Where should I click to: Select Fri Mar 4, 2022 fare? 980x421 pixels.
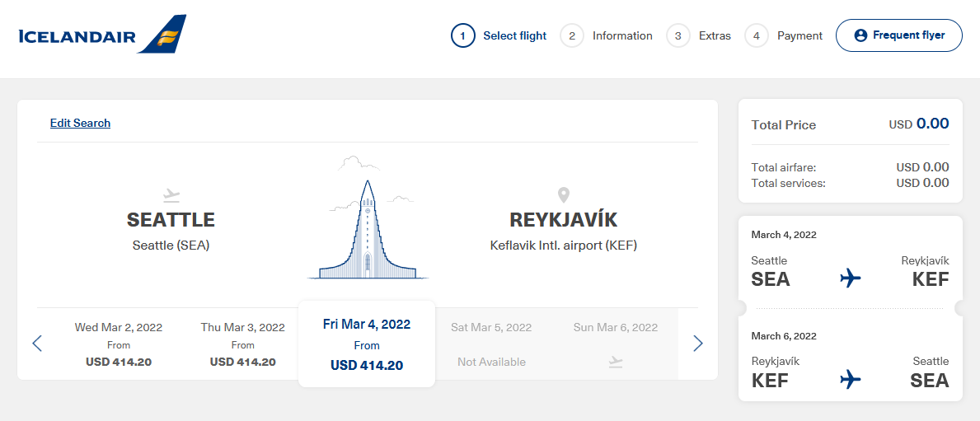coord(367,344)
